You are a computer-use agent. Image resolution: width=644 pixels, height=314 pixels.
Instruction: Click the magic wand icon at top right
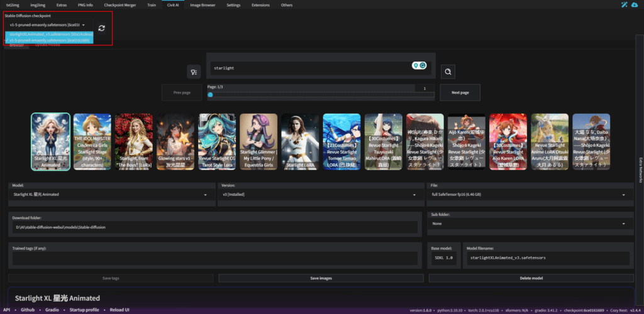(x=624, y=5)
